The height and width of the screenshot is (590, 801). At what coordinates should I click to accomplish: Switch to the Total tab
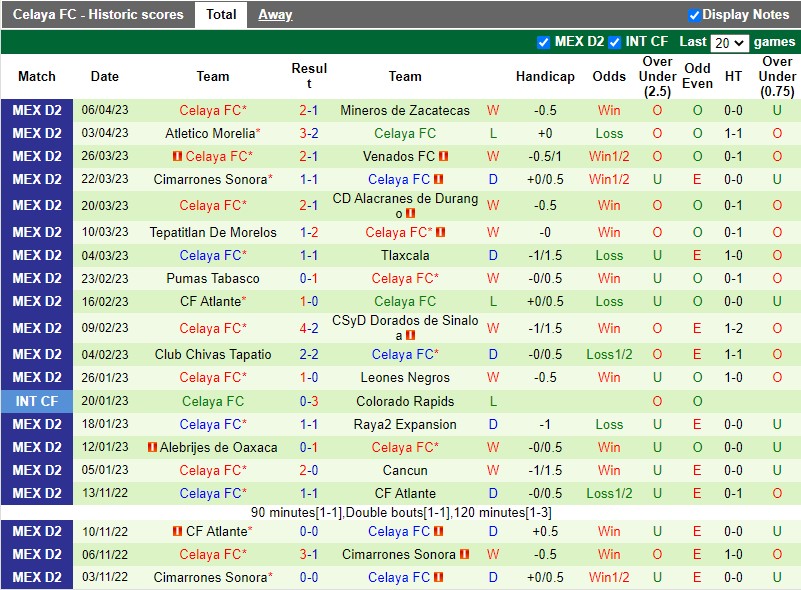(221, 14)
